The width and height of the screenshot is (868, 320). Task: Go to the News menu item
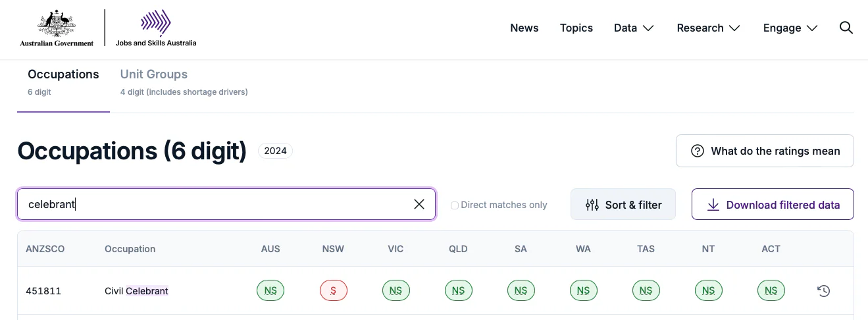click(524, 28)
